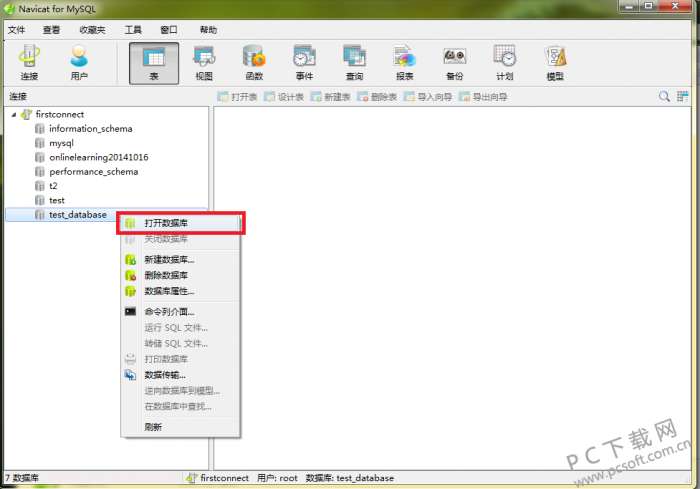Image resolution: width=700 pixels, height=489 pixels.
Task: Open the 用户 (User) manager icon
Action: click(79, 63)
